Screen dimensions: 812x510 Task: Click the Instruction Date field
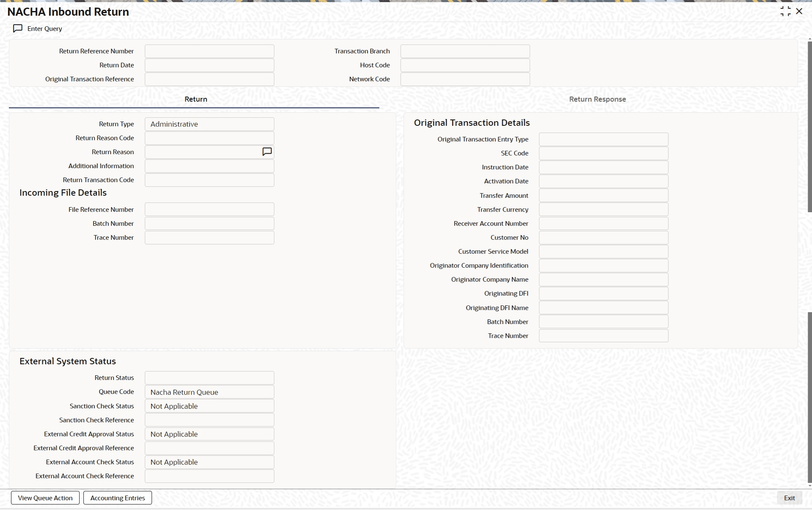click(604, 167)
